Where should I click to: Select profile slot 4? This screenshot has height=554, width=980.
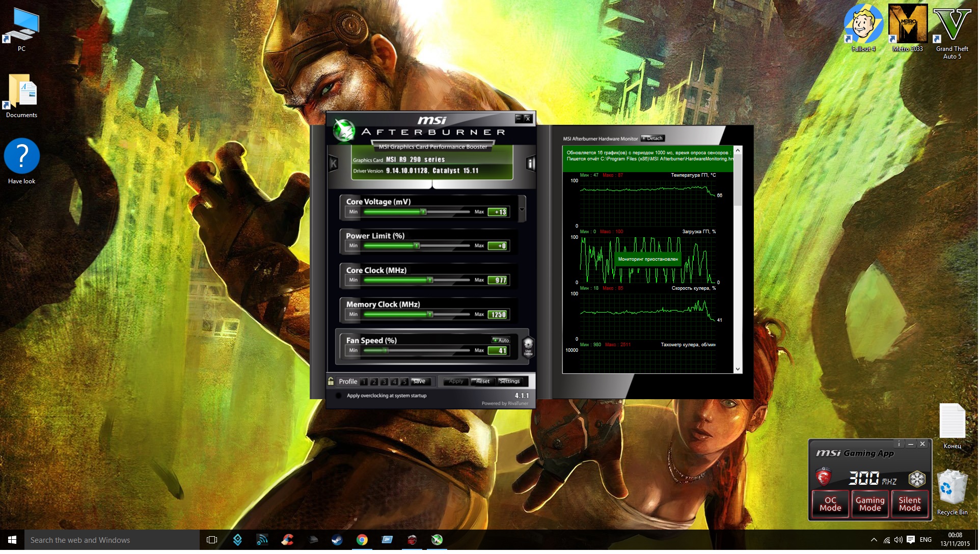pos(394,382)
